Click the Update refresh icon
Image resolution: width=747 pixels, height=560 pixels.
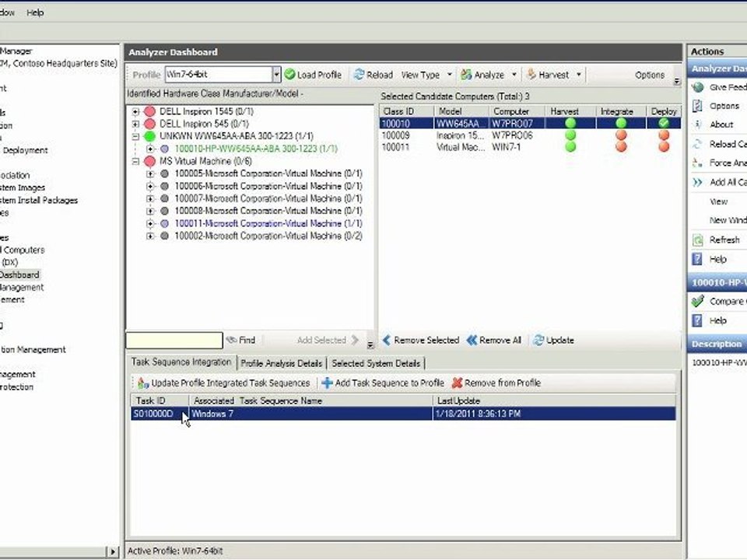click(538, 340)
